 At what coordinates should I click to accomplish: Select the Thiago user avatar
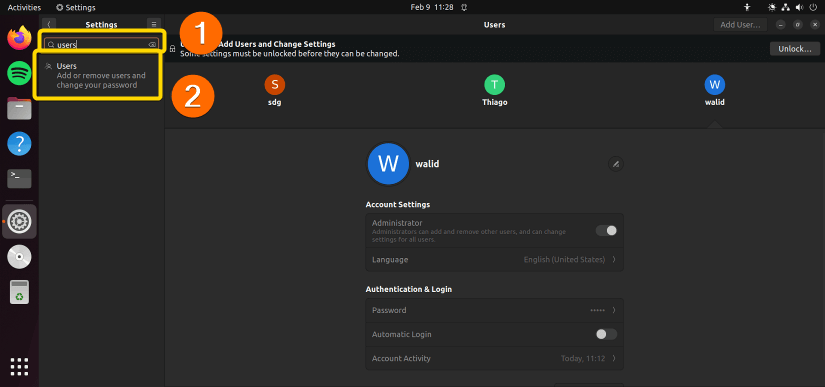click(495, 84)
